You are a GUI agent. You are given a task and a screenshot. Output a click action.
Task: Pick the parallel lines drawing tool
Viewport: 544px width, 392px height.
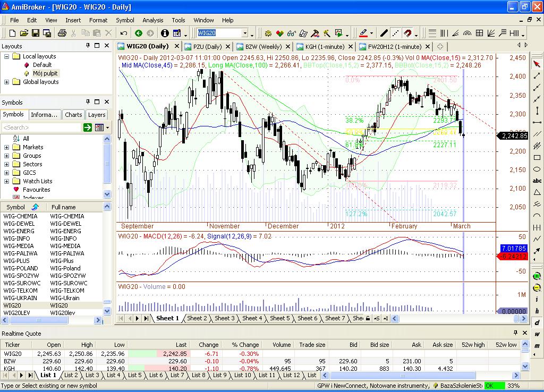click(537, 134)
